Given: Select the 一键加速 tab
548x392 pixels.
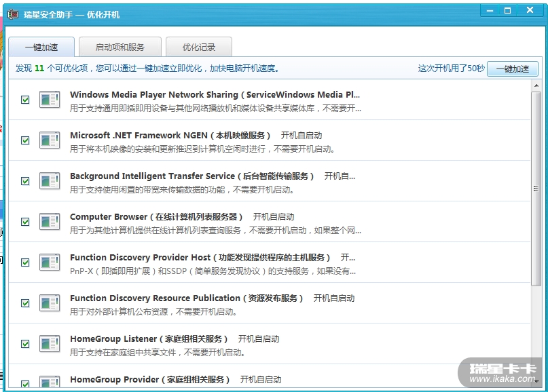Looking at the screenshot, I should (41, 47).
